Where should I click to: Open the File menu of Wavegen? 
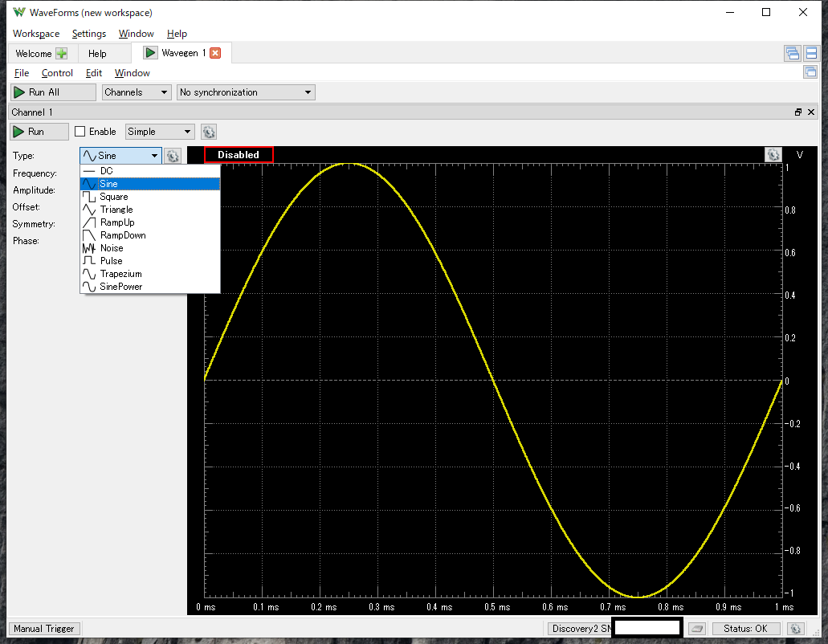point(22,73)
